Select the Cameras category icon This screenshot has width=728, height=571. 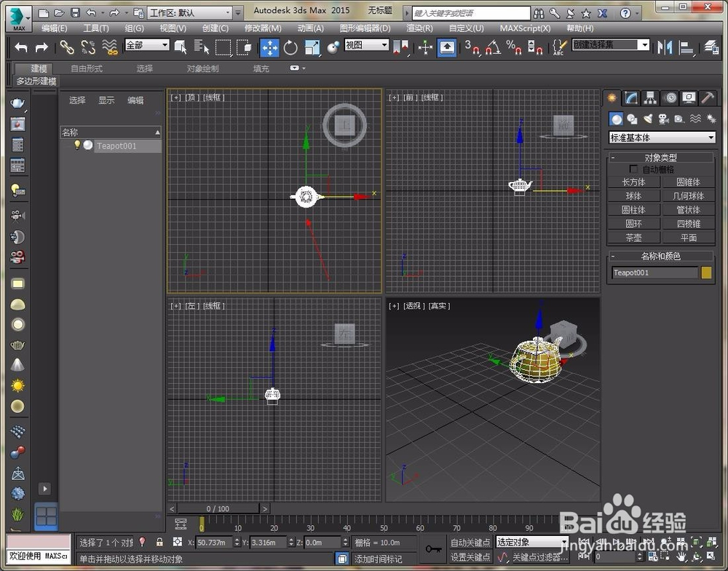point(663,119)
